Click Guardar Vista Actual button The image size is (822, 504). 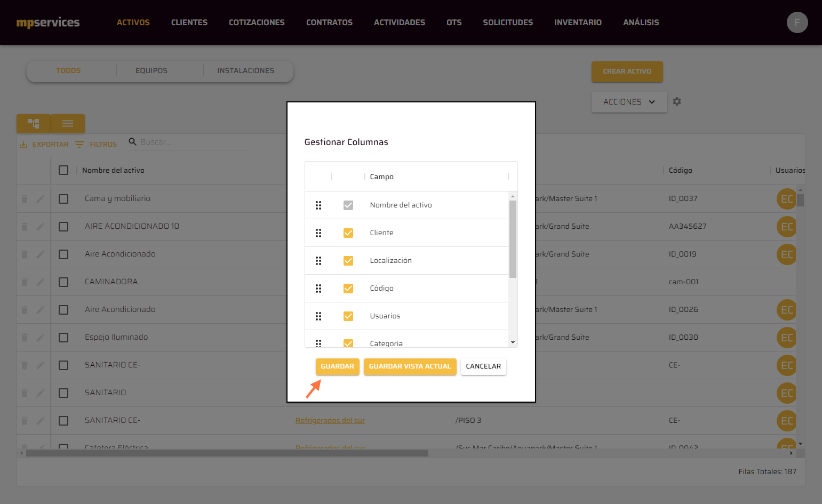click(x=410, y=366)
